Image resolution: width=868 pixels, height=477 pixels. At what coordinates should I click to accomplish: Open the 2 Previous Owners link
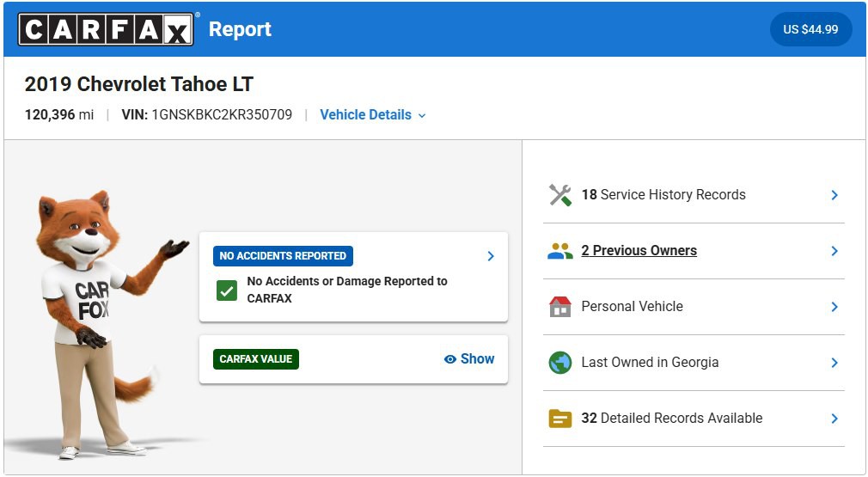tap(639, 251)
